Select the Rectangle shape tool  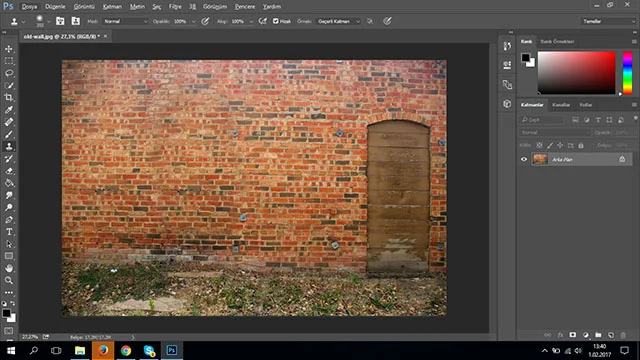(9, 256)
